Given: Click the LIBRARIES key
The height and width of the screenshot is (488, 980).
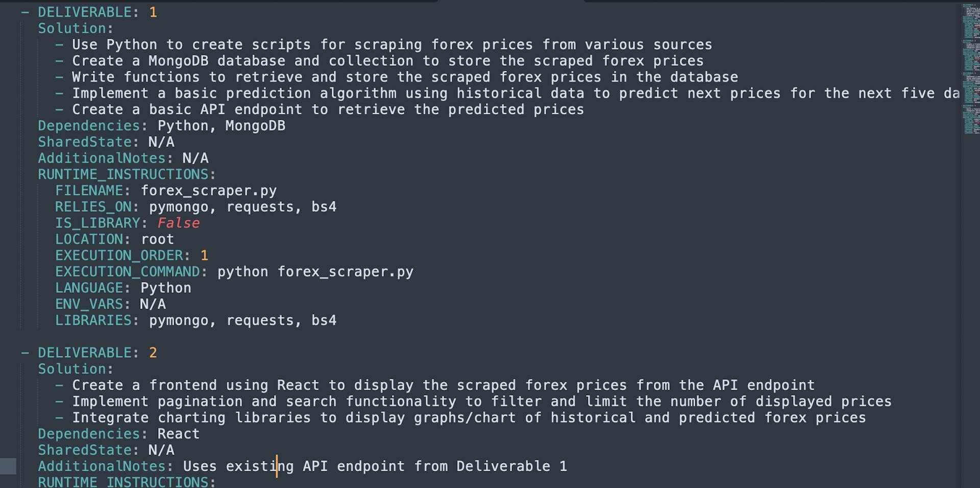Looking at the screenshot, I should coord(93,321).
